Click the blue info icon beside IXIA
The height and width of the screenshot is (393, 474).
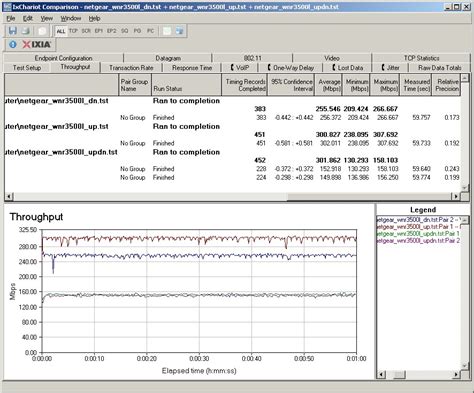pos(13,44)
